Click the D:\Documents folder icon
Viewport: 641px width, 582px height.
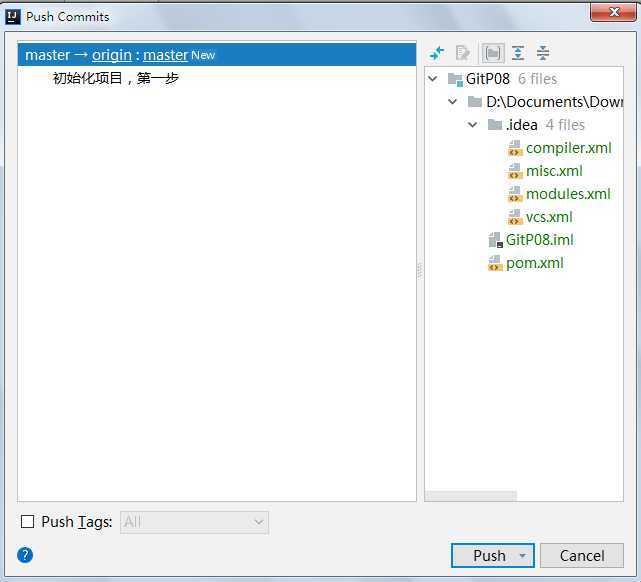[x=475, y=102]
